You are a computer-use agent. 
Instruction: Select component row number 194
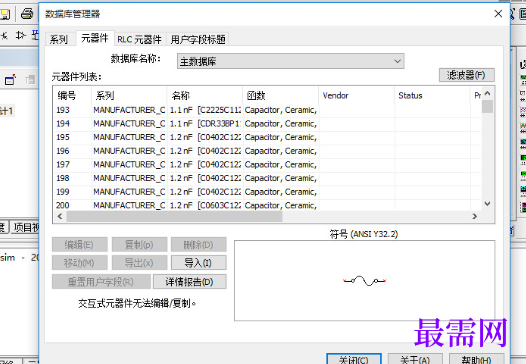(267, 124)
